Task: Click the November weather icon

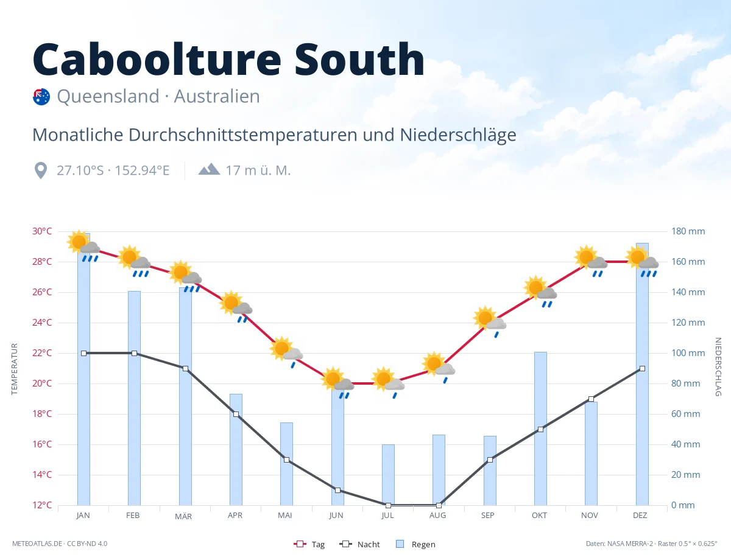Action: tap(592, 261)
